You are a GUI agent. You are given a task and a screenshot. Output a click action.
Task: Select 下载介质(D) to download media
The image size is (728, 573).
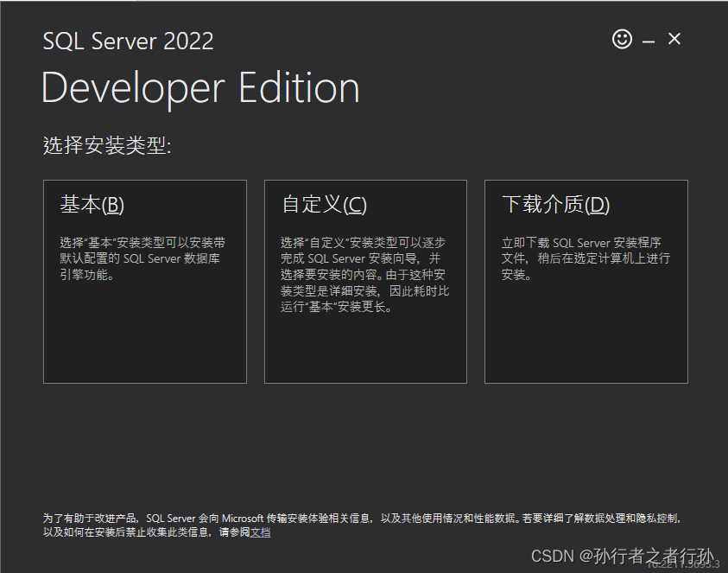pos(586,280)
